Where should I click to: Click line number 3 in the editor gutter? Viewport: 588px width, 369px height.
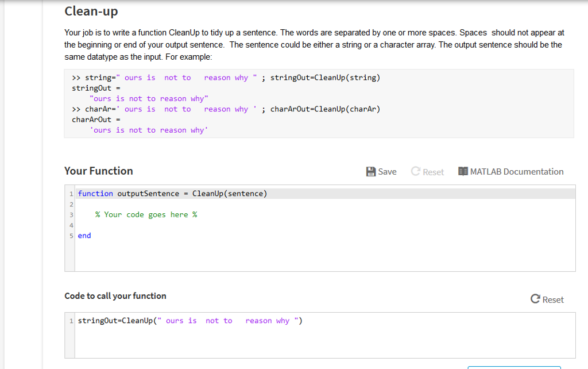point(71,214)
